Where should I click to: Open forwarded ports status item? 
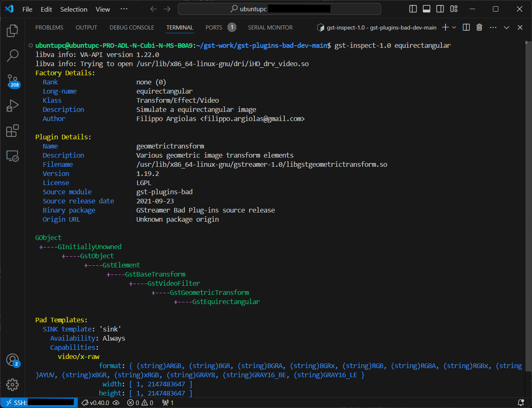[168, 403]
